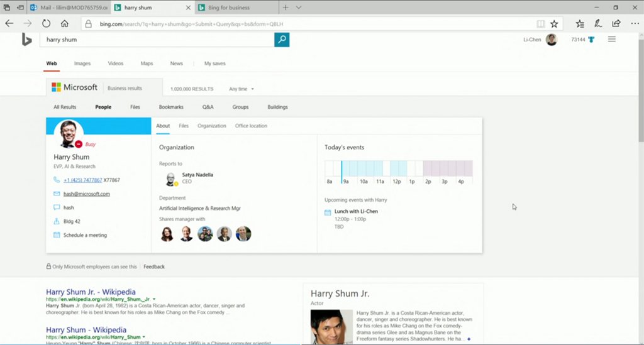Click the magnifier search button
The height and width of the screenshot is (345, 644).
click(x=282, y=40)
